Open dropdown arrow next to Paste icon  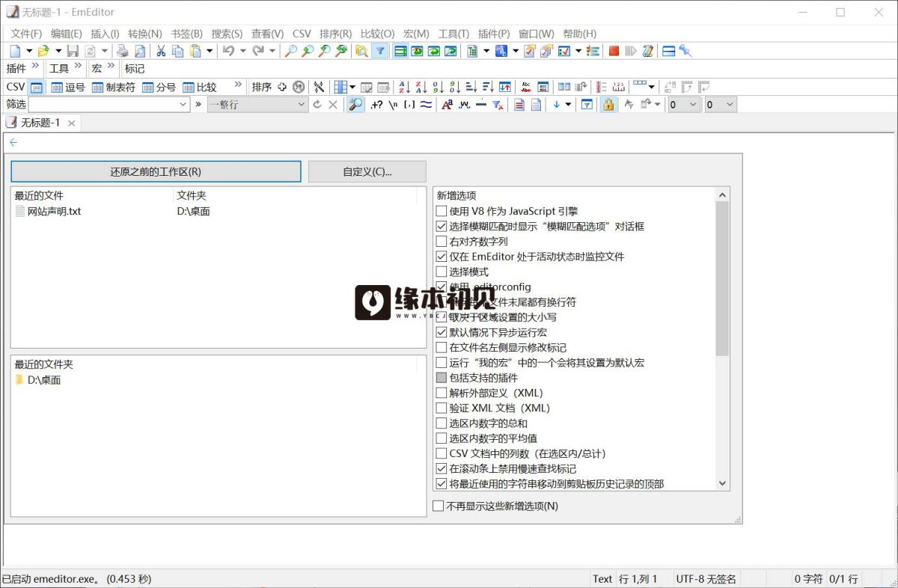[210, 51]
